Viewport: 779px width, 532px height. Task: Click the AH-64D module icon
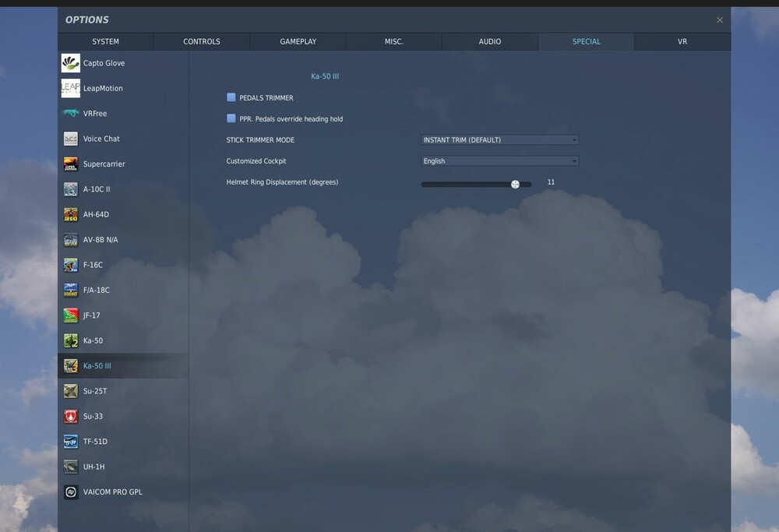[x=70, y=213]
